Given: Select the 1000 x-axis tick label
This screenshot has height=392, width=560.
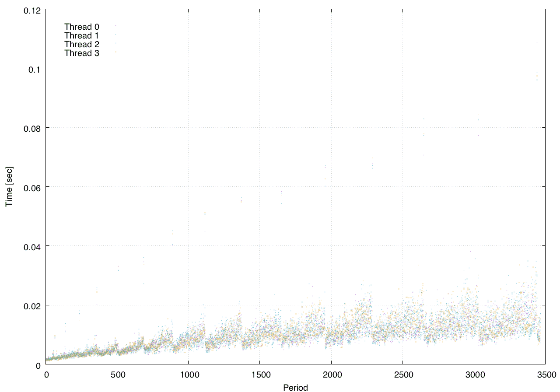Looking at the screenshot, I should (x=188, y=374).
